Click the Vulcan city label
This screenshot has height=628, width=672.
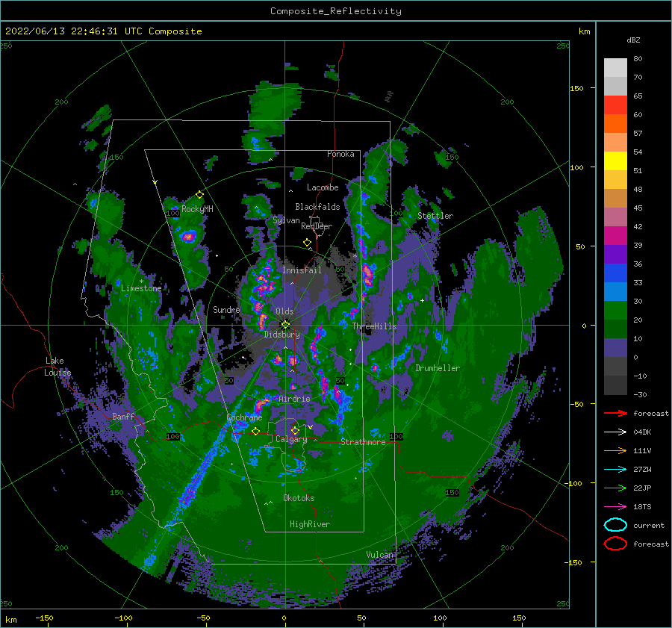(380, 554)
